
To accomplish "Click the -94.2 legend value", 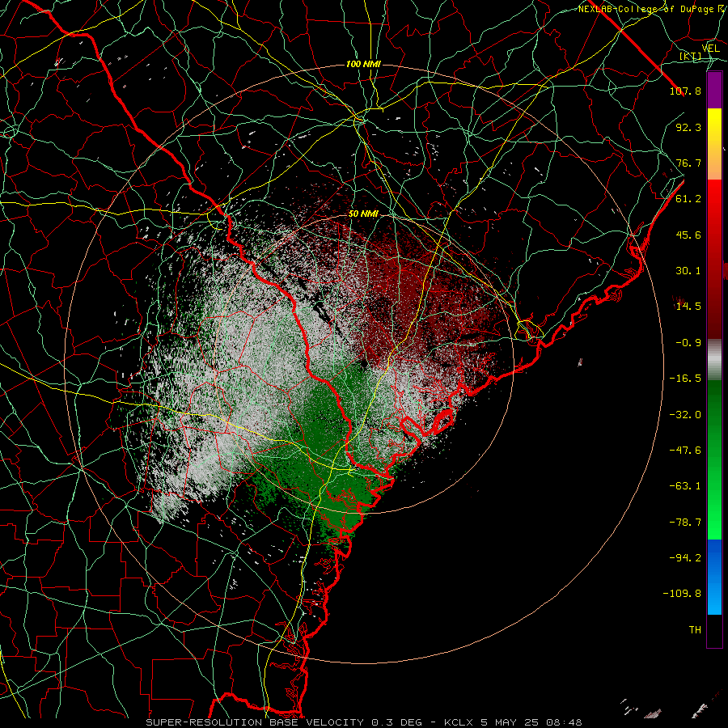I will tap(685, 558).
